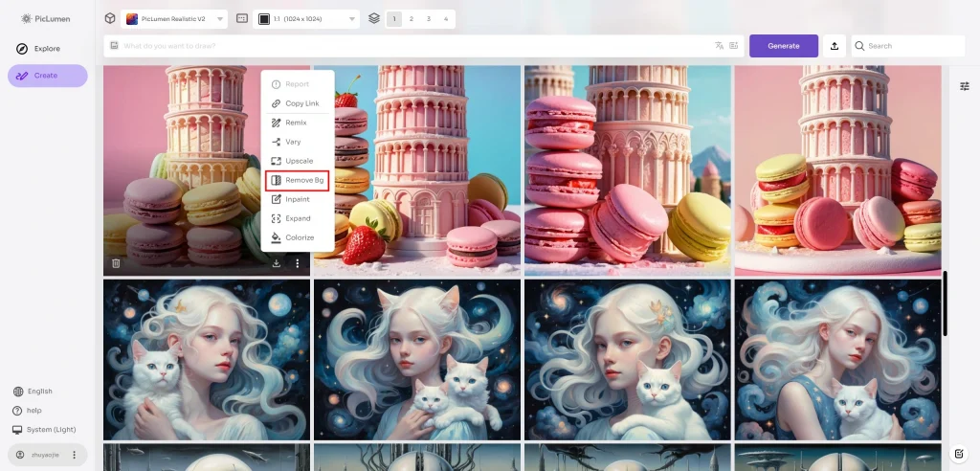
Task: Click the three-dot more icon on first macaron image
Action: (x=298, y=263)
